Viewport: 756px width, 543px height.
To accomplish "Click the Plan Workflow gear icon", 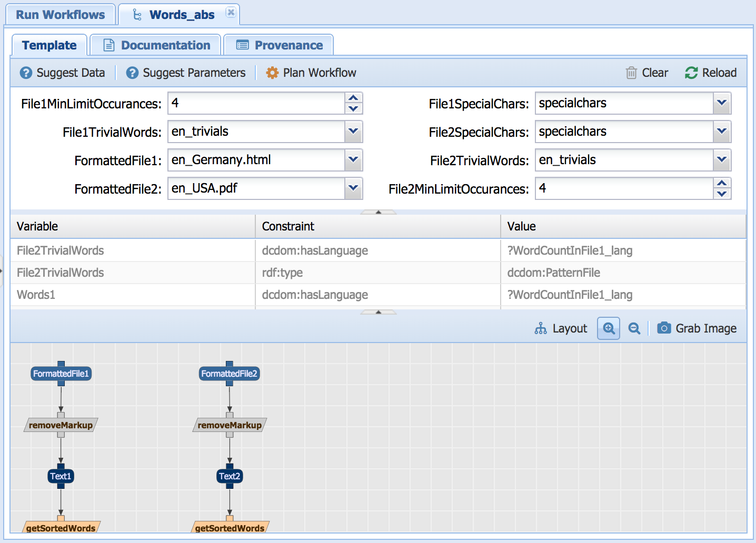I will click(x=272, y=73).
